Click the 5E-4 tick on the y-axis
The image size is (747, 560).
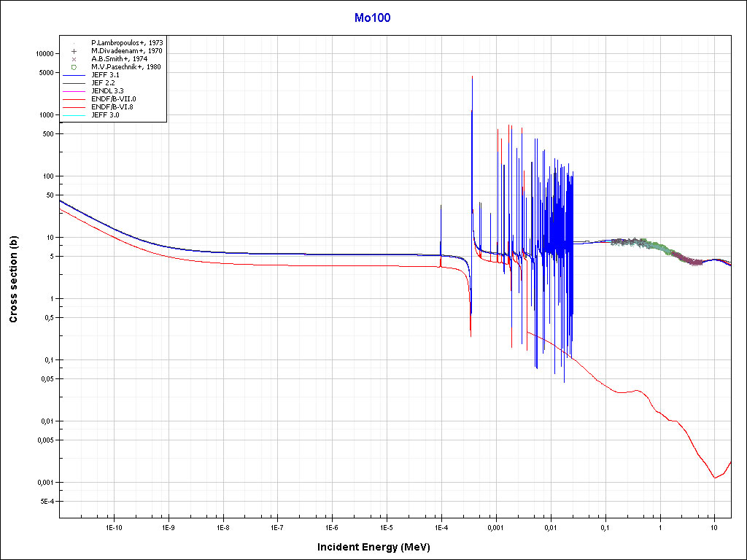45,502
